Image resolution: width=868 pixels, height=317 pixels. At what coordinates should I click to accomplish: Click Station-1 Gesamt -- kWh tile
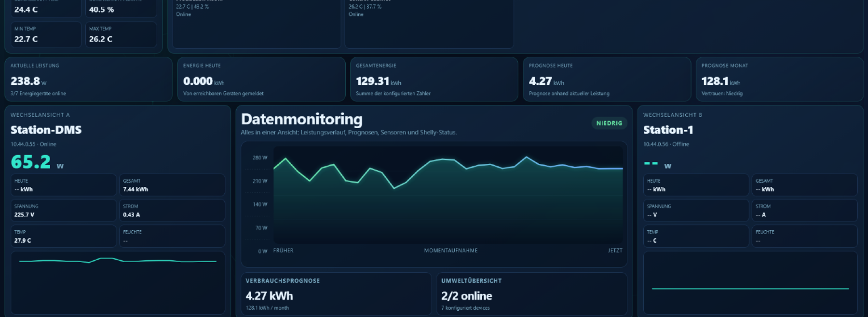805,185
